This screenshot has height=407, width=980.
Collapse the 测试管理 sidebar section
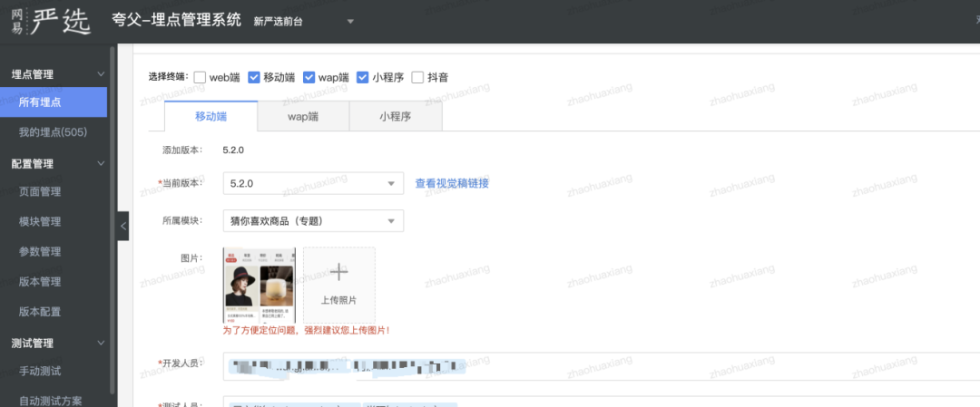(x=102, y=343)
